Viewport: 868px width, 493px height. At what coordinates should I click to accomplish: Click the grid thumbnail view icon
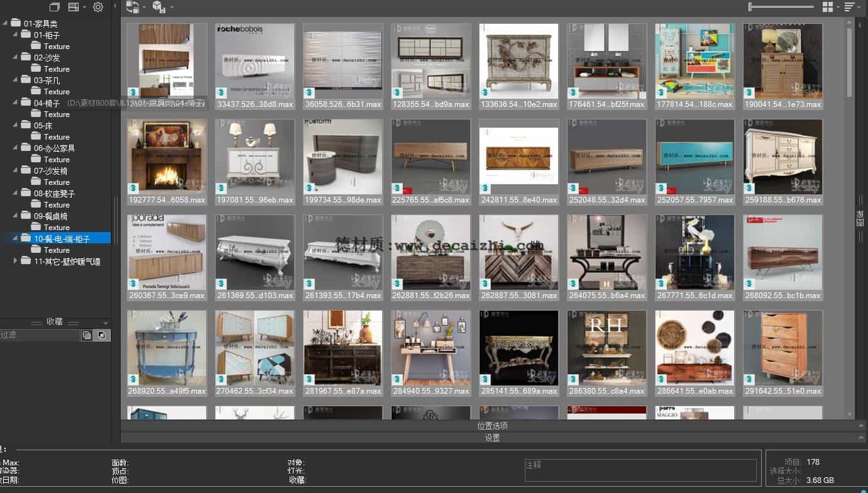pos(828,7)
